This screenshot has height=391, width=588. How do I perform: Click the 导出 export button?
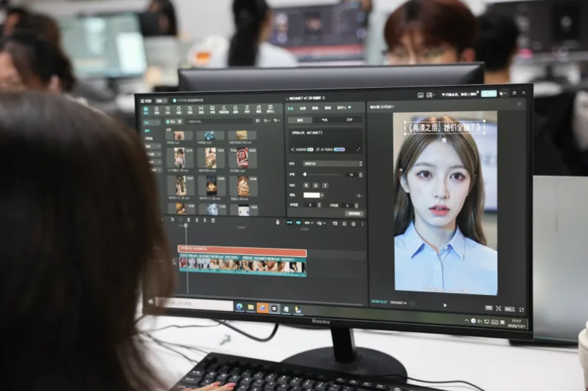[x=489, y=93]
